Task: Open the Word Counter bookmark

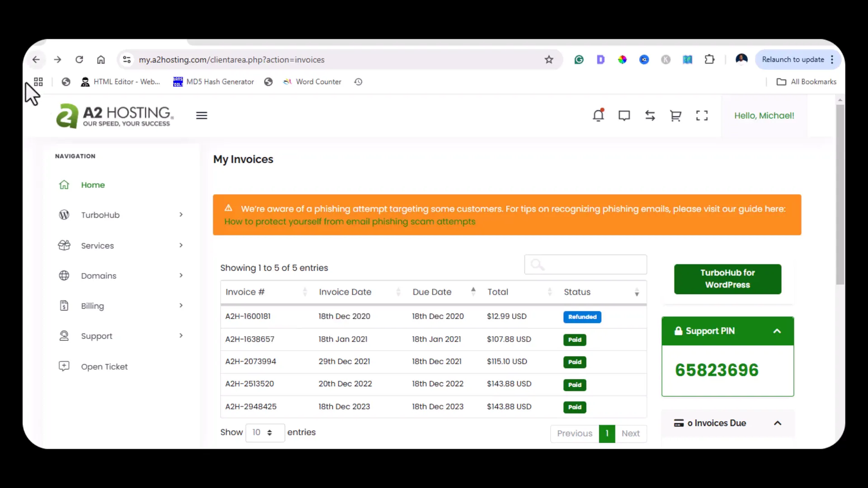Action: click(x=312, y=82)
